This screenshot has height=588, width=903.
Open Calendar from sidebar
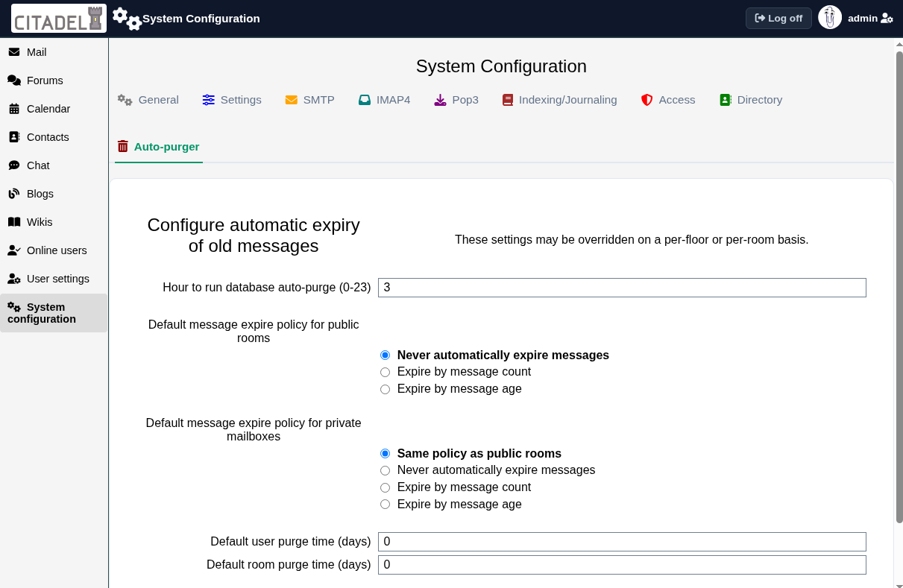pyautogui.click(x=54, y=109)
